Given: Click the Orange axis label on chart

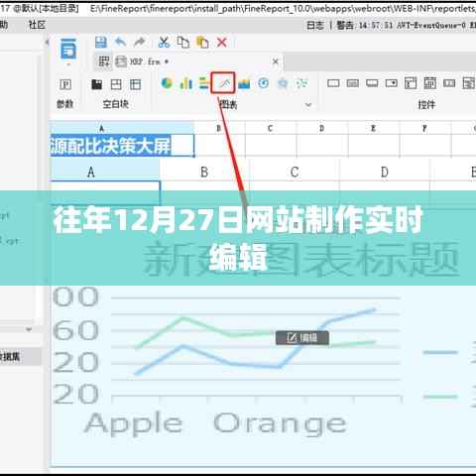Looking at the screenshot, I should [280, 424].
